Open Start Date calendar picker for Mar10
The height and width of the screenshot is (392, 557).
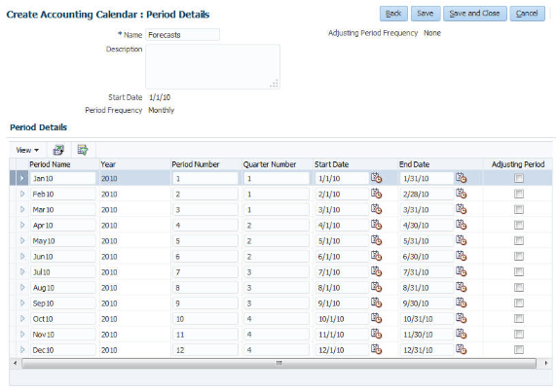pyautogui.click(x=376, y=209)
